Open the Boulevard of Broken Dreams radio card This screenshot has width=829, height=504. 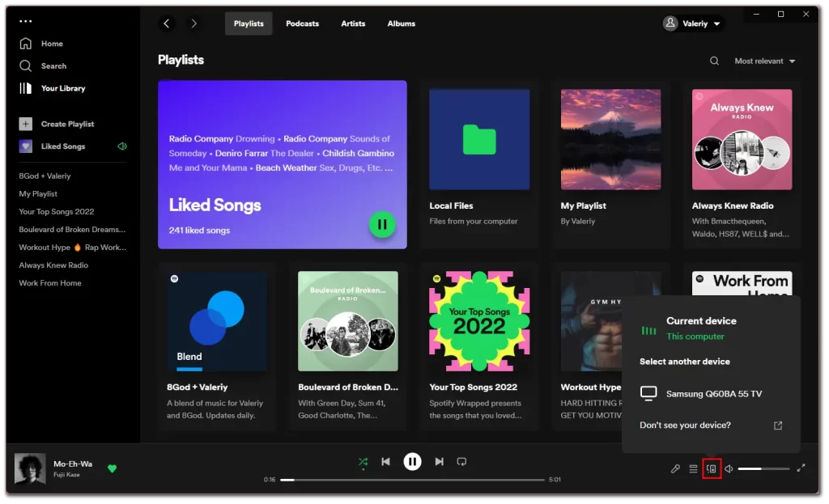click(x=348, y=346)
